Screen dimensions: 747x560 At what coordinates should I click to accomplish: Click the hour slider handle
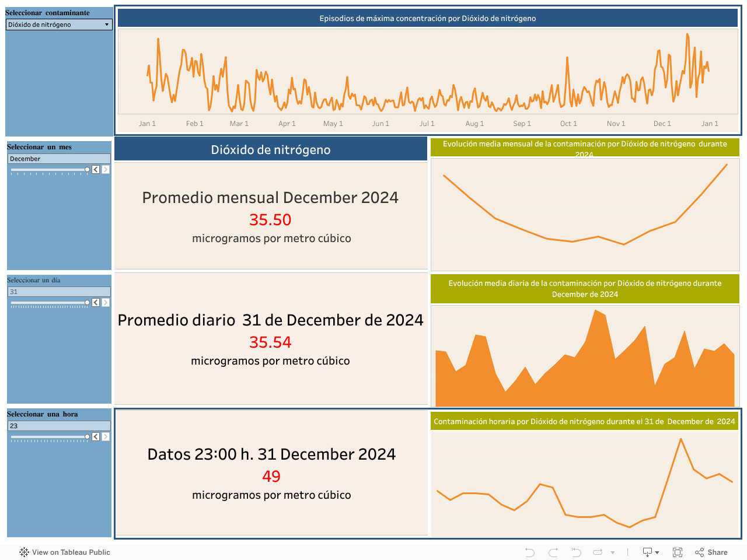[88, 437]
